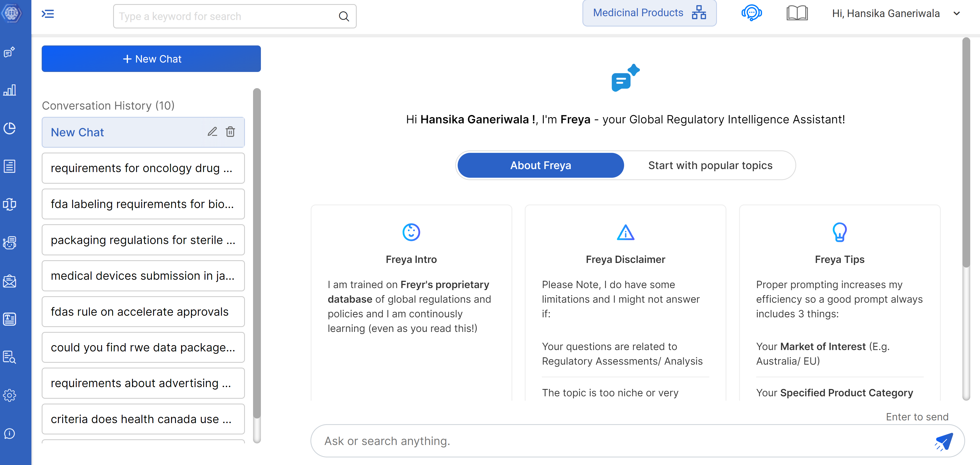
Task: Switch to the About Freya tab
Action: pos(540,165)
